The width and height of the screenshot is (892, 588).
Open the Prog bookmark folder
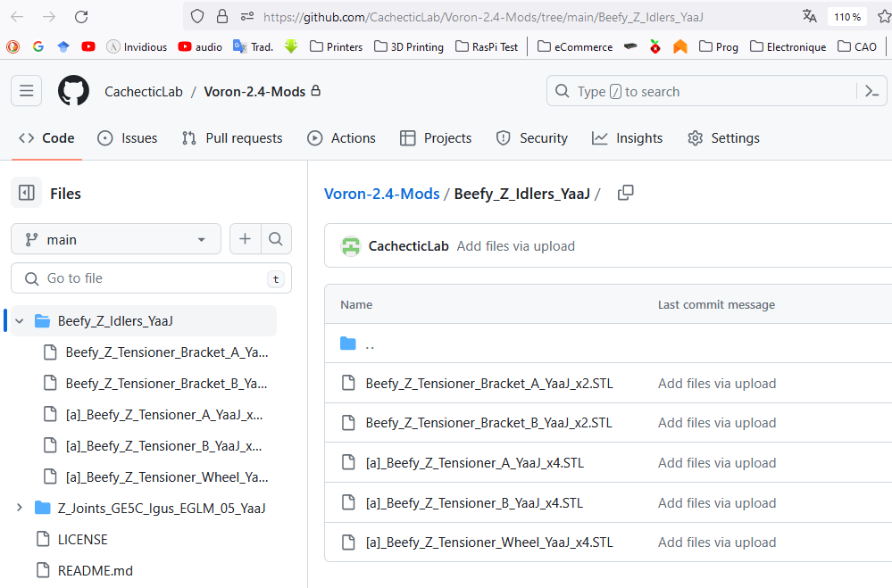click(x=719, y=46)
